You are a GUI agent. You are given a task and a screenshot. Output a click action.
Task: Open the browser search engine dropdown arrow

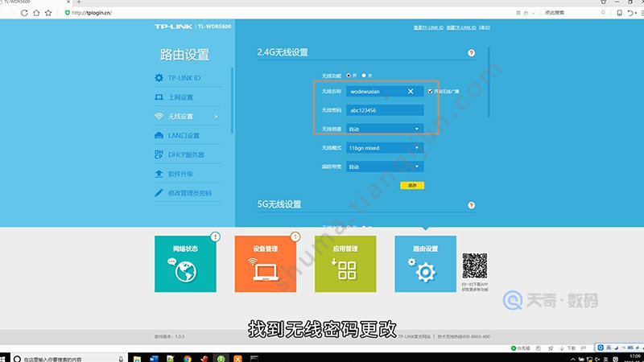[533, 13]
